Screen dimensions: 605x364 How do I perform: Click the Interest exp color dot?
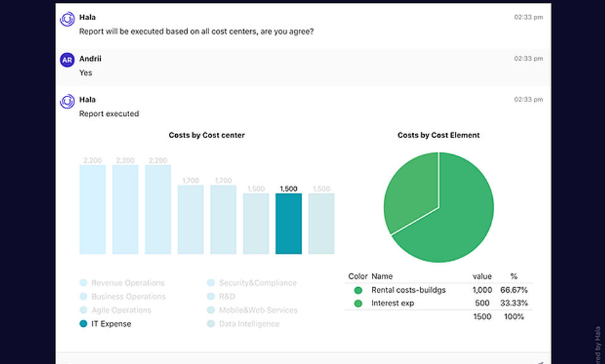point(358,304)
